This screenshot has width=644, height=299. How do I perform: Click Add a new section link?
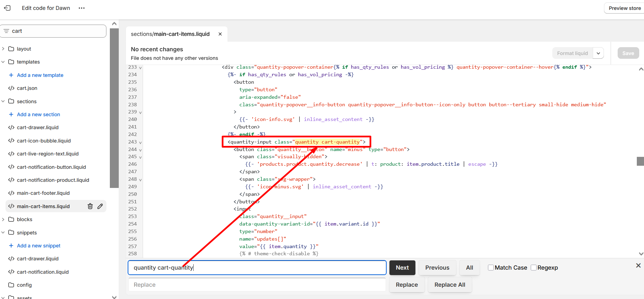38,114
